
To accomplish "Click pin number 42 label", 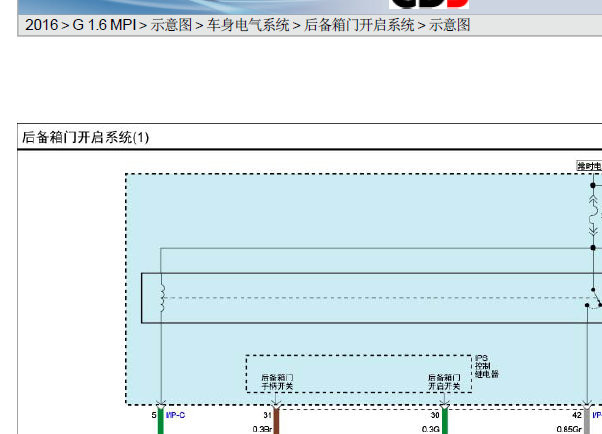I will (x=577, y=415).
